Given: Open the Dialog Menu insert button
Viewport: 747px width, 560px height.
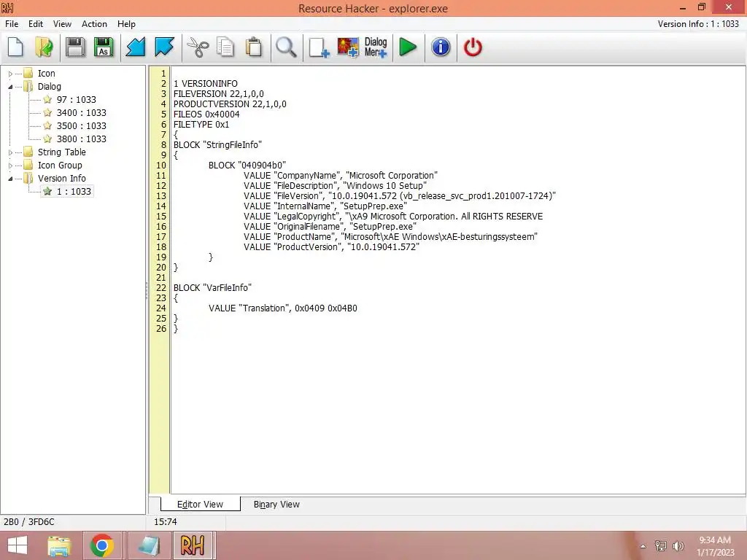Looking at the screenshot, I should [376, 47].
